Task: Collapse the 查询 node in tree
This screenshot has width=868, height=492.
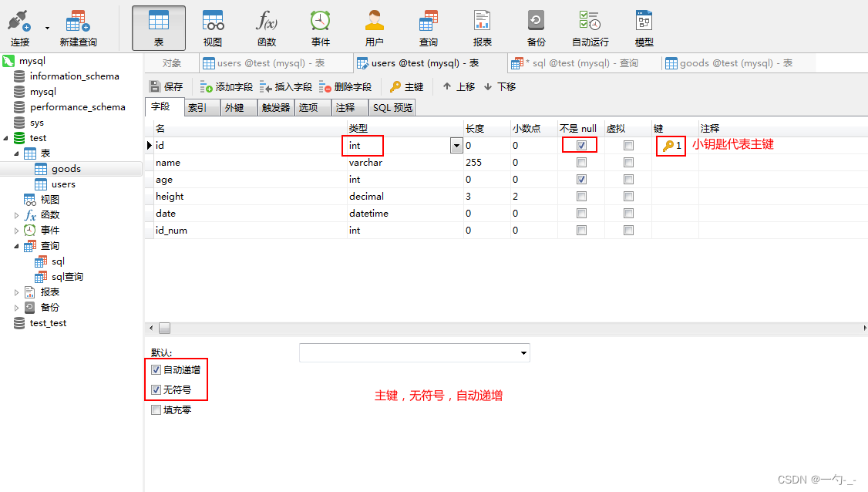Action: pos(16,246)
